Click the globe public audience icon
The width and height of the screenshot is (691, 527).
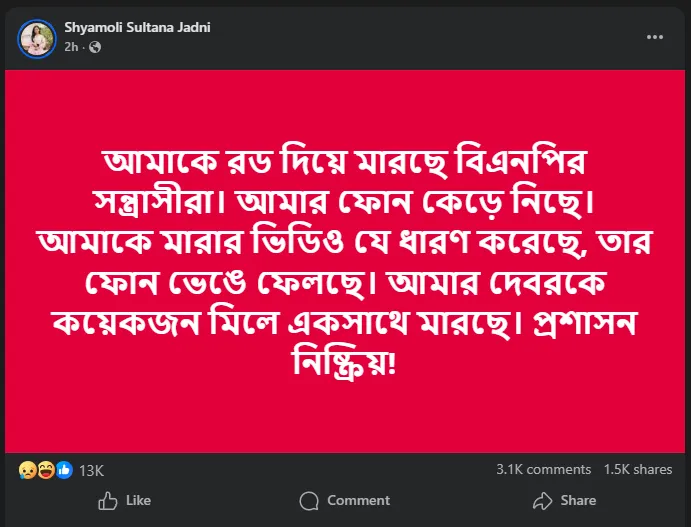[x=95, y=47]
